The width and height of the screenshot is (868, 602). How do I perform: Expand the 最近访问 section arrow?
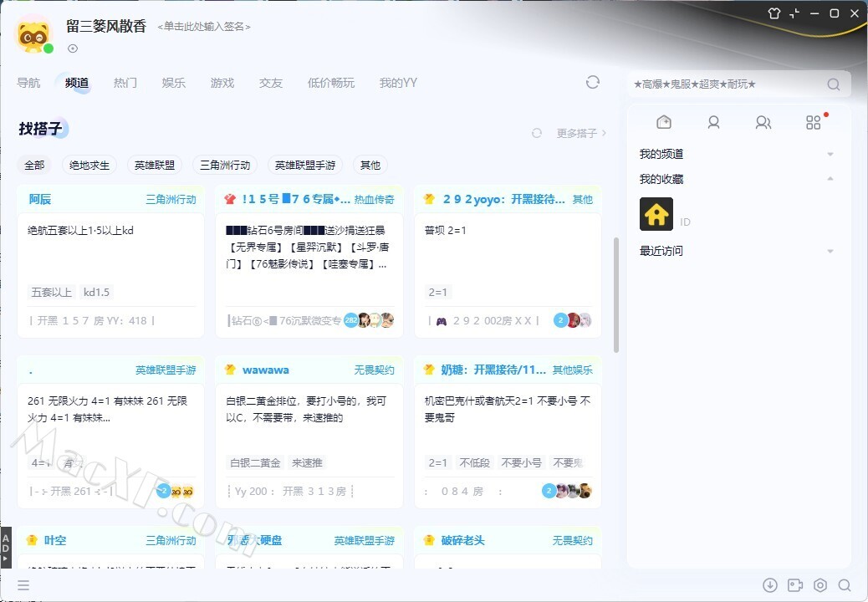pos(830,251)
